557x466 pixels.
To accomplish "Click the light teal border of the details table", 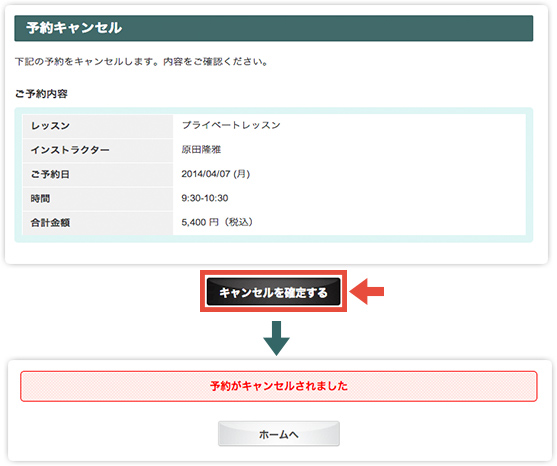I will click(274, 110).
